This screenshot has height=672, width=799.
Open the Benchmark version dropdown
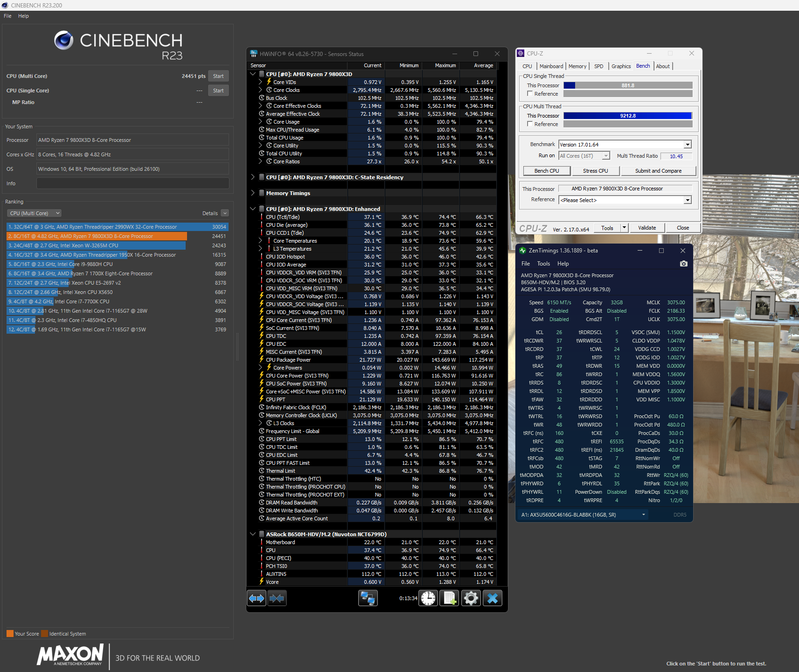tap(688, 145)
